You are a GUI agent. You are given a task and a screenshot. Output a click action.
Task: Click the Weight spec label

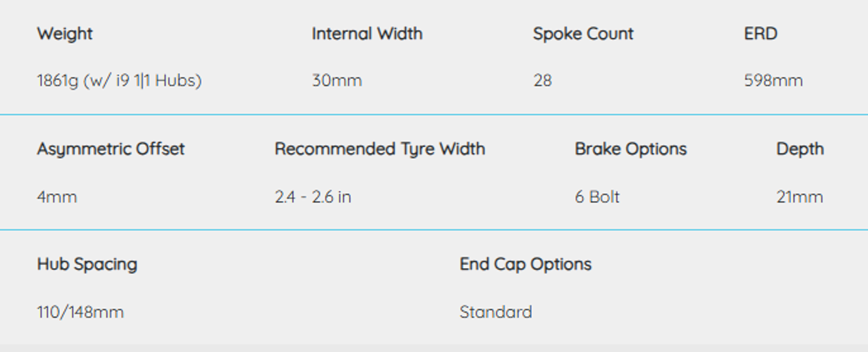coord(65,34)
